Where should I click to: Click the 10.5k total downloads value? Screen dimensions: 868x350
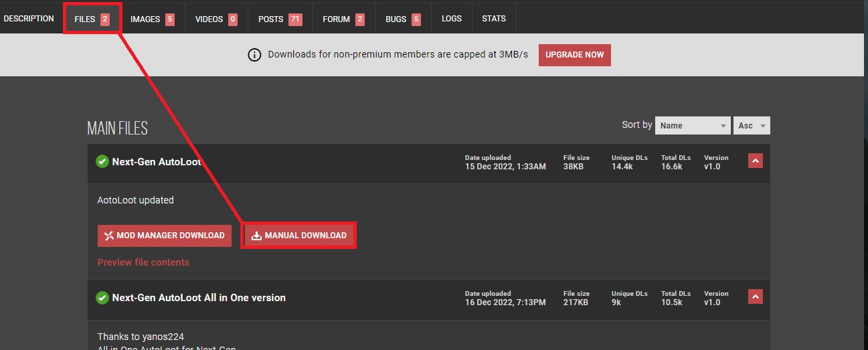[671, 302]
